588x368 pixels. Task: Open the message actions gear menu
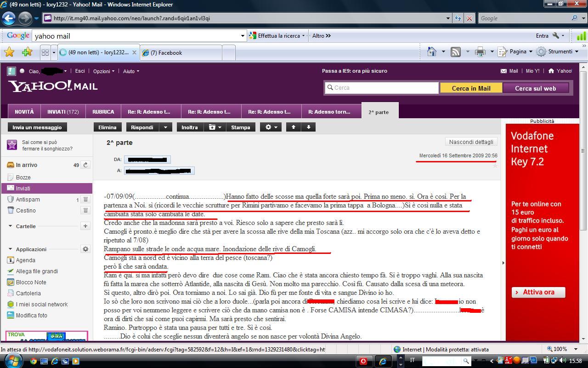tap(271, 127)
